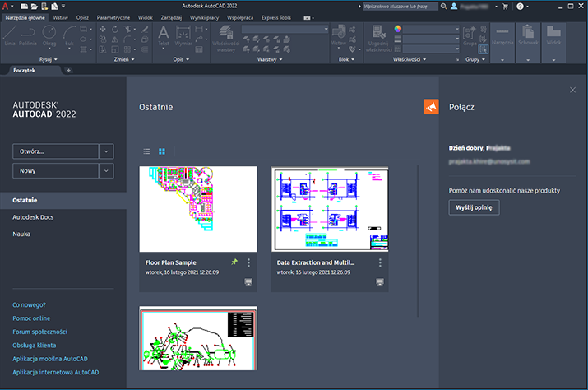Select Nauka in the sidebar
This screenshot has width=588, height=390.
[x=21, y=234]
